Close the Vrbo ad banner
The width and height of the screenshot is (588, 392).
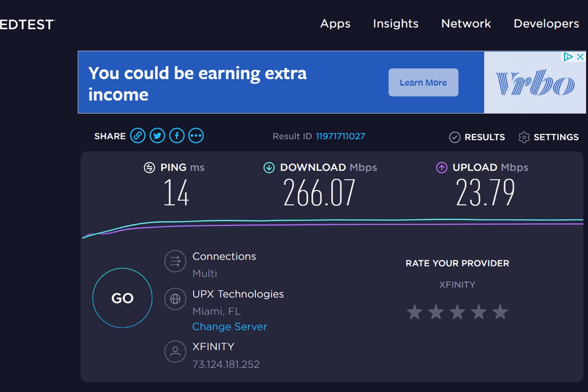click(x=580, y=57)
